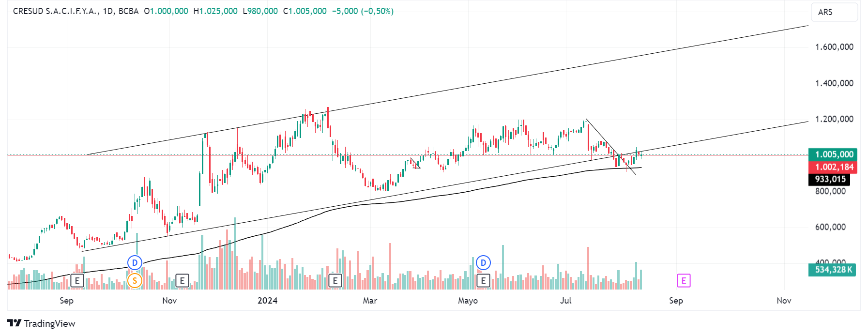Viewport: 868px width, 336px height.
Task: Click the green 1.005,000 last price label
Action: [833, 154]
